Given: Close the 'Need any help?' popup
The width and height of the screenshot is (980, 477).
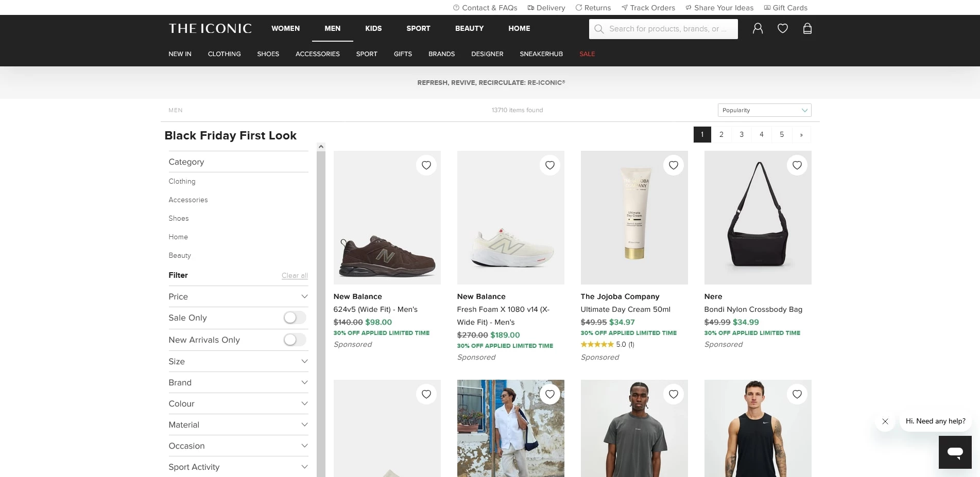Looking at the screenshot, I should (885, 421).
